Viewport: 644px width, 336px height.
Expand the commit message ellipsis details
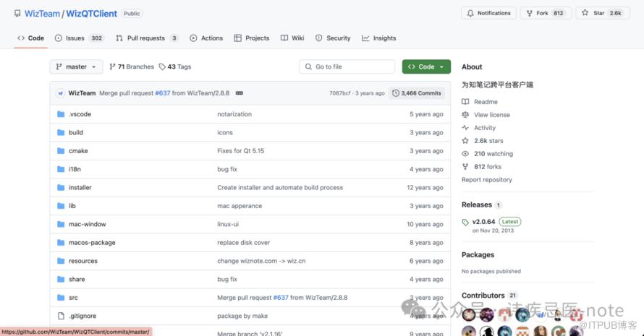[x=240, y=93]
